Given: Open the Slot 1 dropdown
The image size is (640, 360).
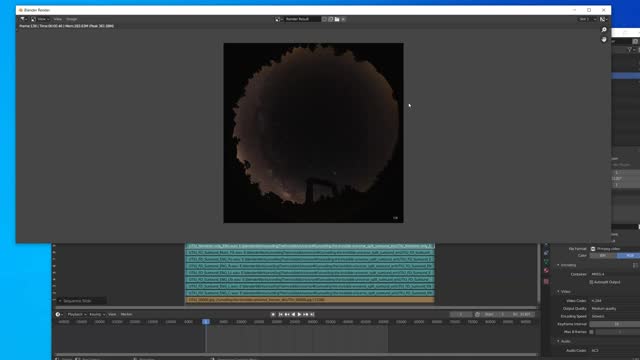Looking at the screenshot, I should click(587, 19).
